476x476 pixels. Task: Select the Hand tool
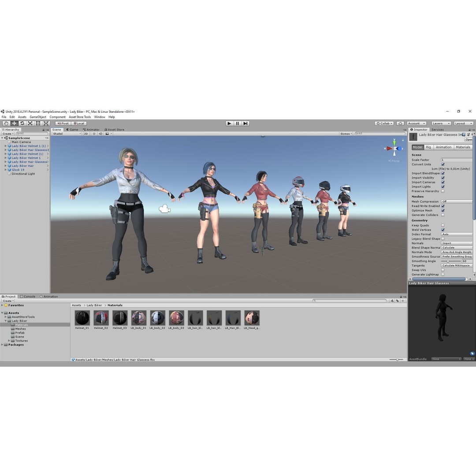[x=6, y=123]
